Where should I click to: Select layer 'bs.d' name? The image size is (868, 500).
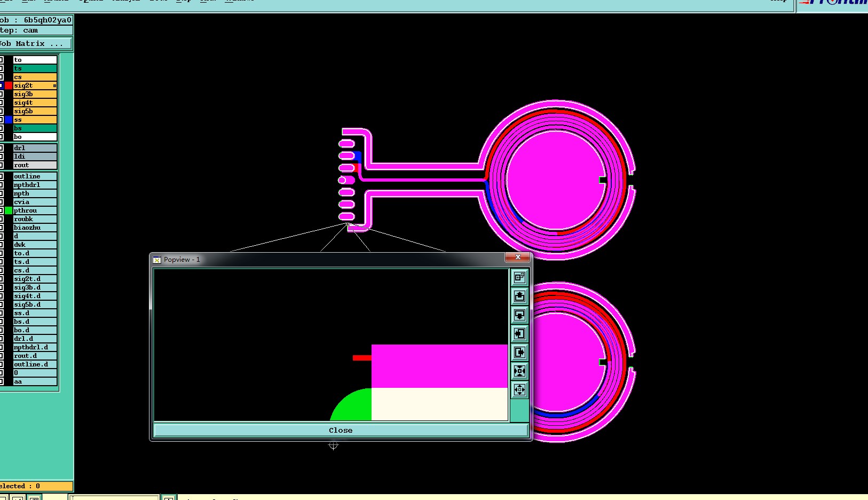click(x=35, y=322)
